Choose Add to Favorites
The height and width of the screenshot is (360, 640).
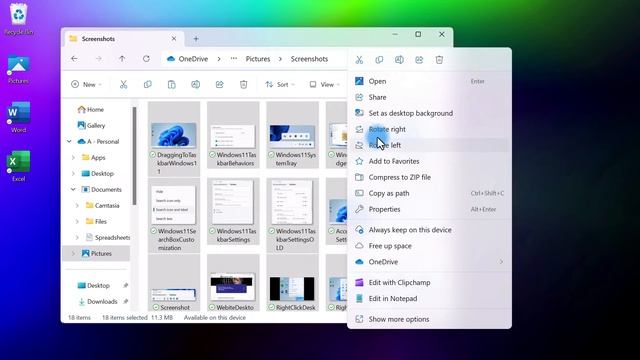(x=429, y=161)
